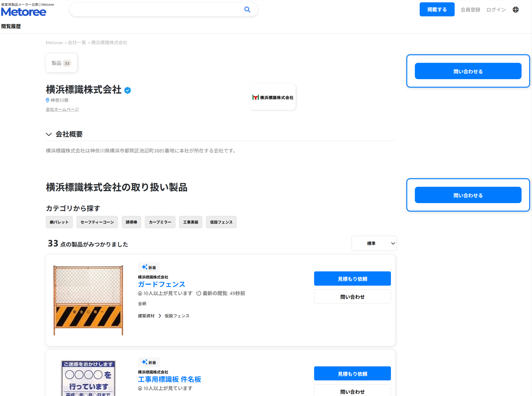The width and height of the screenshot is (532, 396).
Task: Open the 会社ホームページ link
Action: point(62,109)
